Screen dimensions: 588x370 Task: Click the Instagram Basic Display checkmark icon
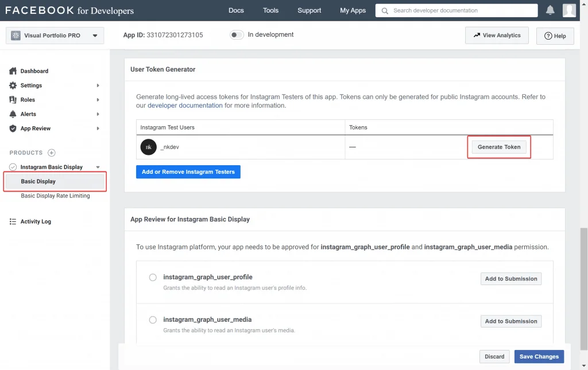(x=13, y=167)
